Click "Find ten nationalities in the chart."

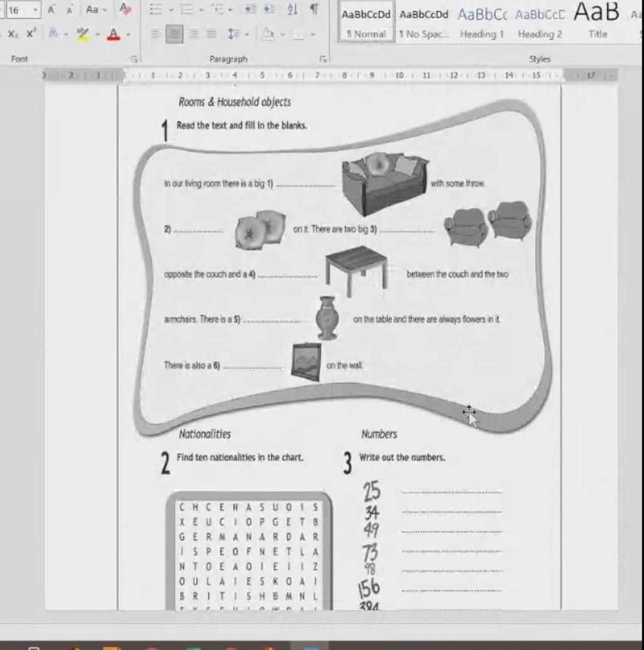[x=240, y=457]
